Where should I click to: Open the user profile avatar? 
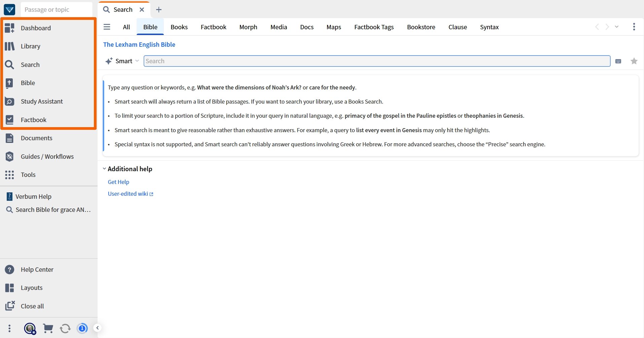pyautogui.click(x=30, y=328)
